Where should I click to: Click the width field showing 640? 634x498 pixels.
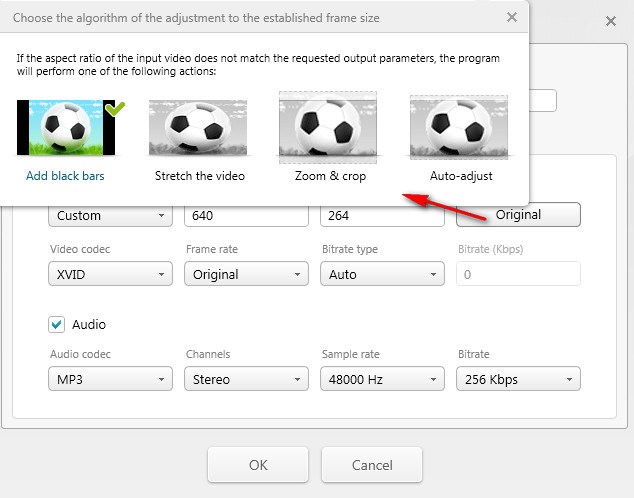pos(246,215)
